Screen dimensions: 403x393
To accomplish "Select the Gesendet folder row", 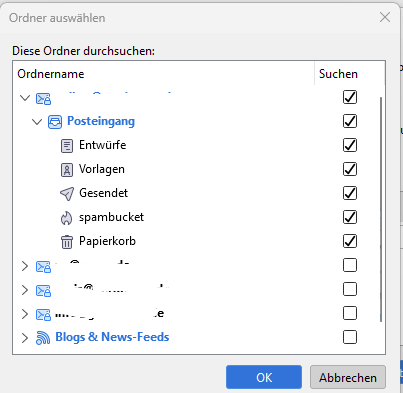I will (x=197, y=193).
